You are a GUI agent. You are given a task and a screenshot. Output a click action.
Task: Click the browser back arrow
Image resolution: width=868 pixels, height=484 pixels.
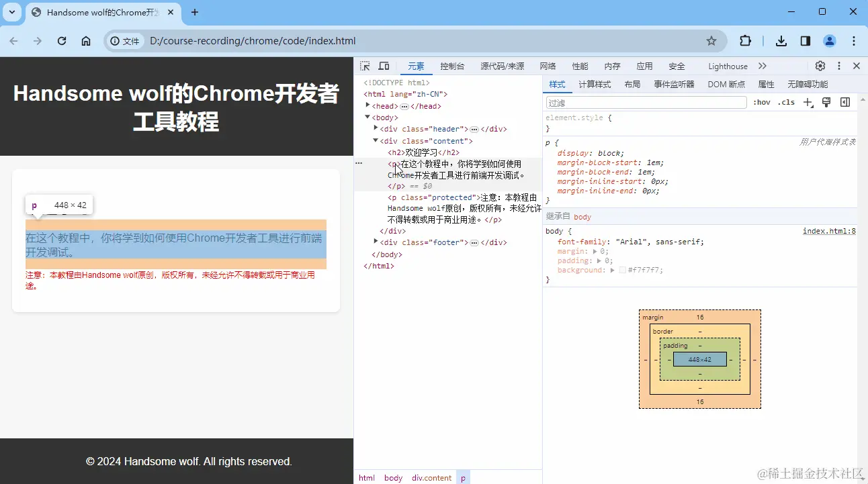[x=13, y=41]
